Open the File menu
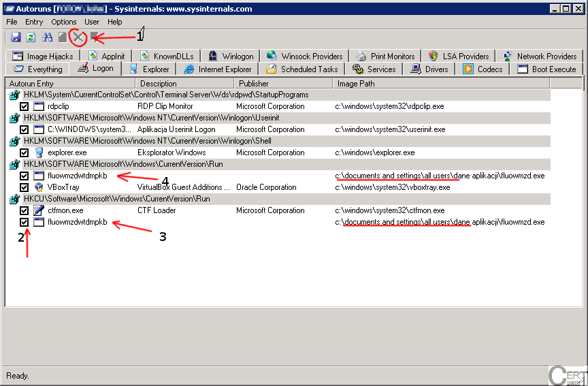The height and width of the screenshot is (386, 588). click(x=12, y=22)
